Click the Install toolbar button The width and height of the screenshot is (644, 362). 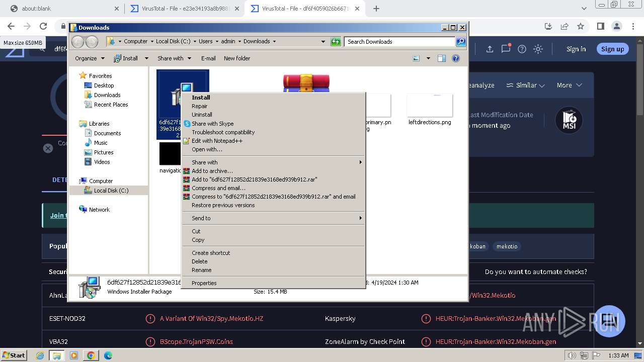[x=126, y=58]
